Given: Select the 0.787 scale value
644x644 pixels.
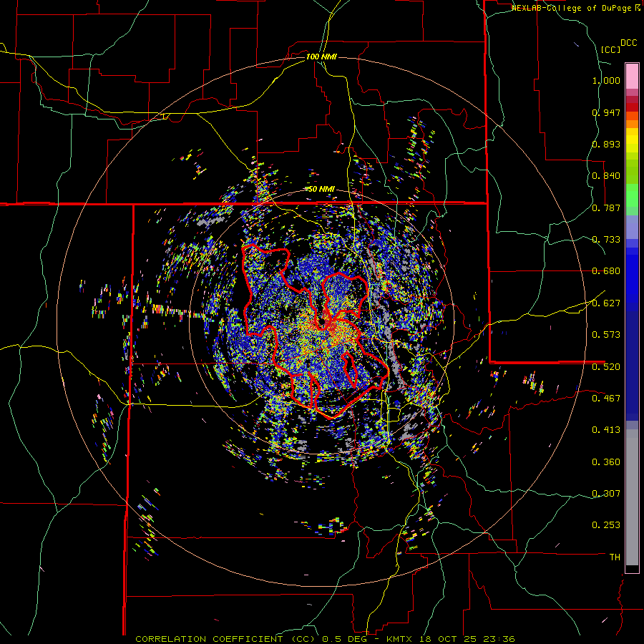Looking at the screenshot, I should 606,208.
